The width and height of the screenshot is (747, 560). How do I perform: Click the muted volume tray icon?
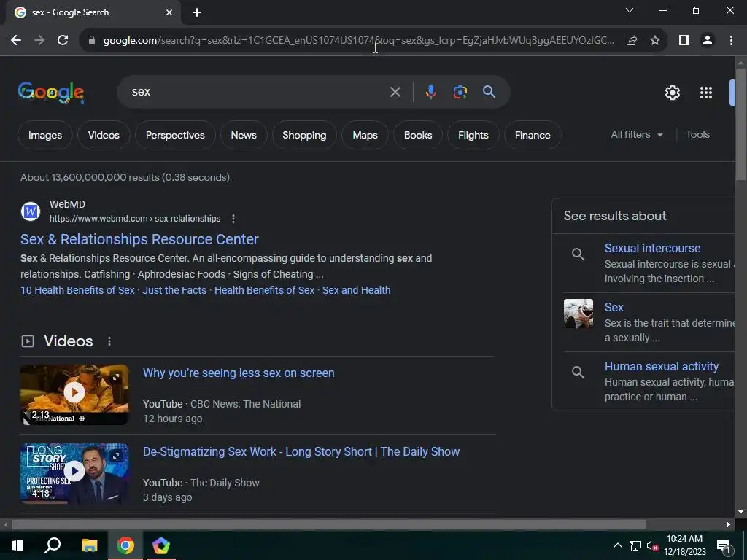pyautogui.click(x=652, y=545)
